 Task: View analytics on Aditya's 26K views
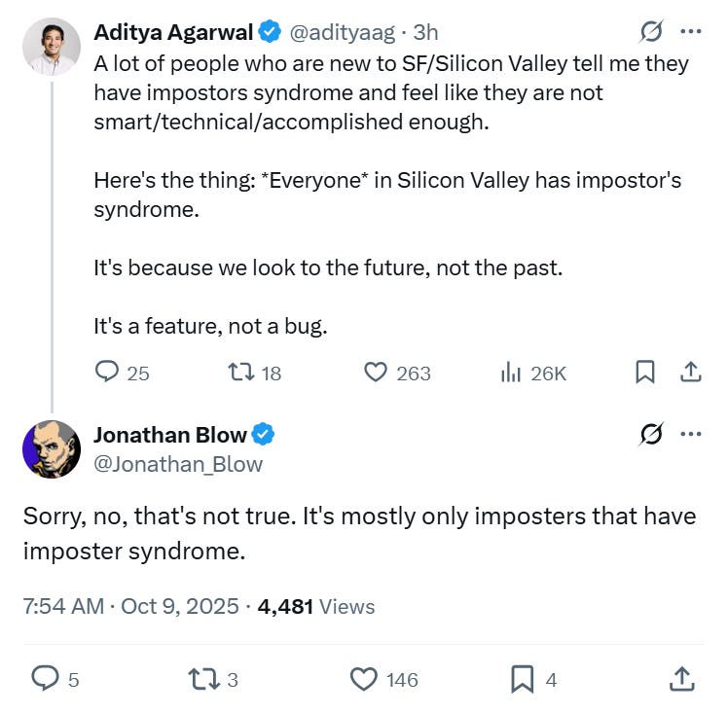point(511,372)
